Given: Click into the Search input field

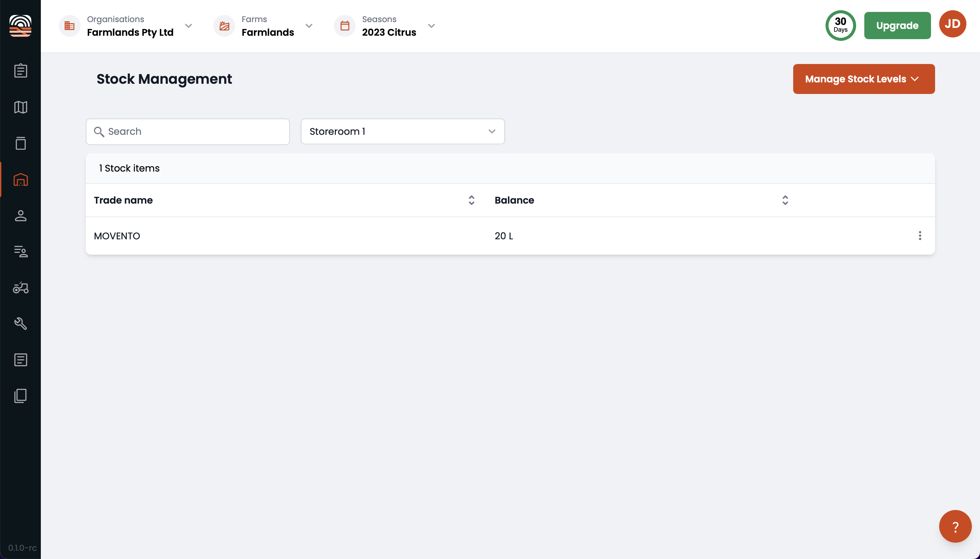Looking at the screenshot, I should pos(187,132).
